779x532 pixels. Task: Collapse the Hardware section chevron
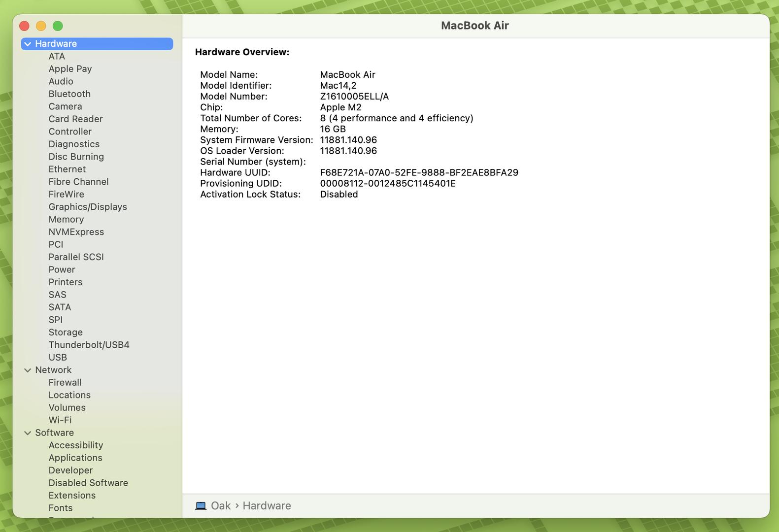(28, 44)
